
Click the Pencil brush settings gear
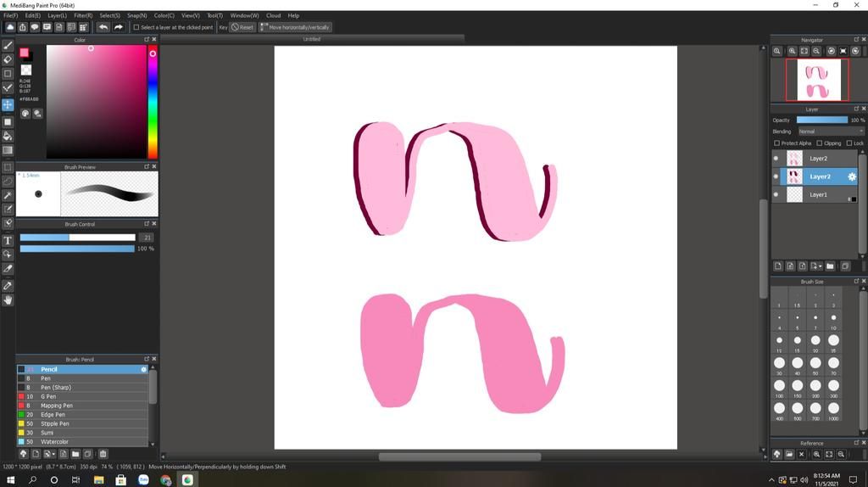[x=144, y=370]
